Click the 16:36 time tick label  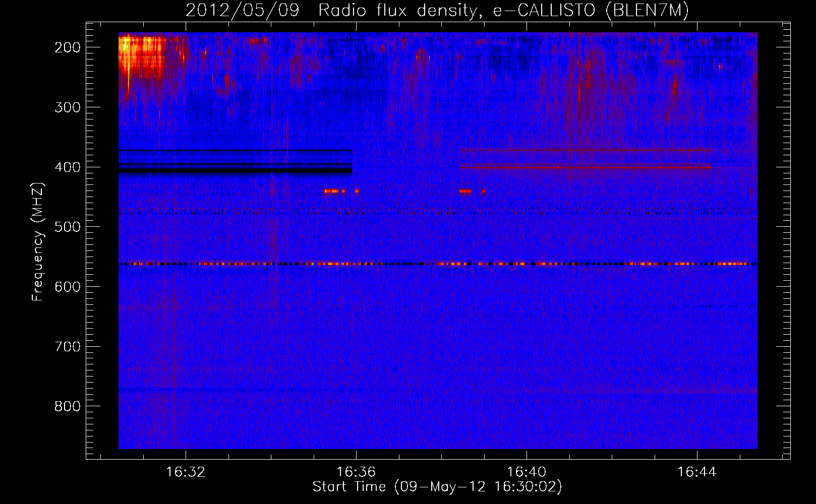coord(357,472)
